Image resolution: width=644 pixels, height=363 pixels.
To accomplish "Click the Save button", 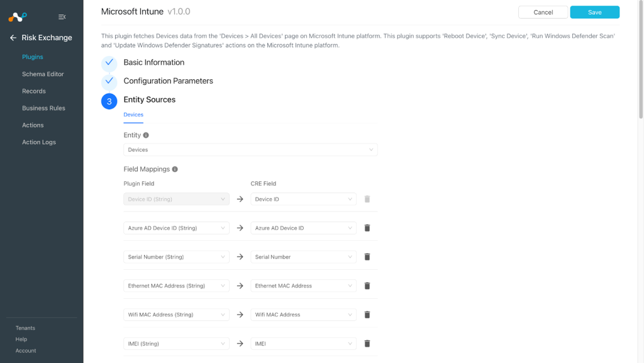I will 595,13.
